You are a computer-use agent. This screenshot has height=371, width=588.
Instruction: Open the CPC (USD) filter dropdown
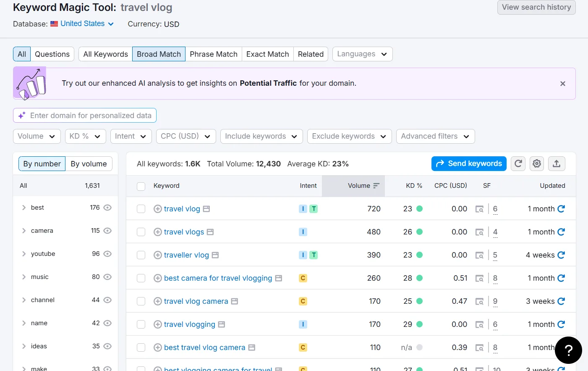(x=186, y=136)
